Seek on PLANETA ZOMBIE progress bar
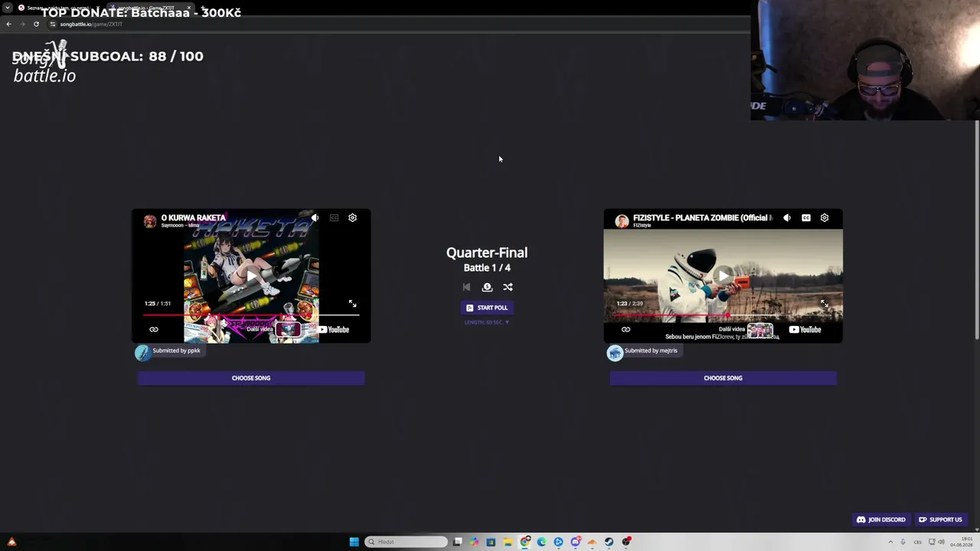980x551 pixels. point(723,315)
